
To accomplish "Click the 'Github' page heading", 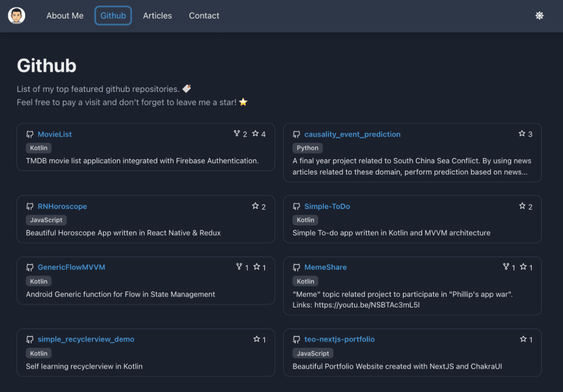I will pyautogui.click(x=47, y=66).
